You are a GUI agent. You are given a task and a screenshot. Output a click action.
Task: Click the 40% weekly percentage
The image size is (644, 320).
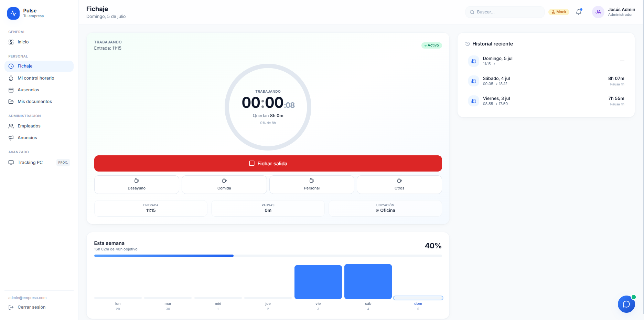pos(433,246)
